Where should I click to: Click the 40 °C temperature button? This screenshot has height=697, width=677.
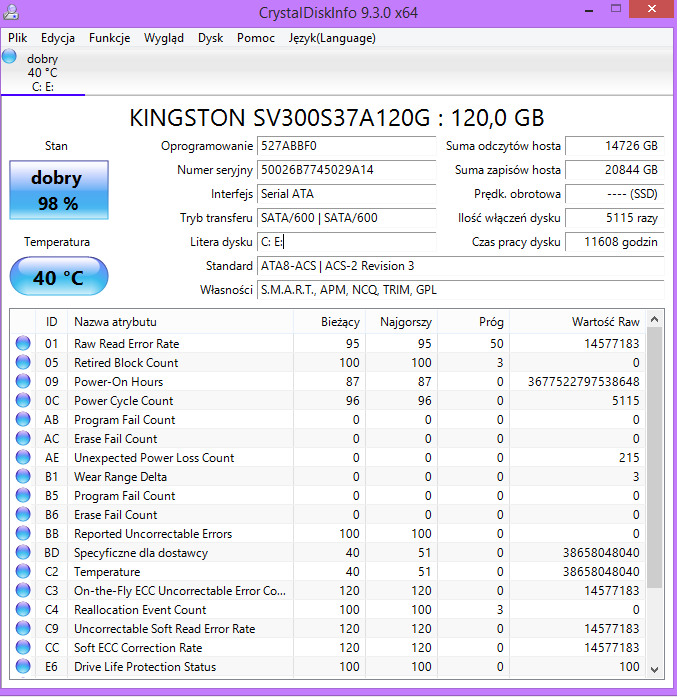click(59, 276)
